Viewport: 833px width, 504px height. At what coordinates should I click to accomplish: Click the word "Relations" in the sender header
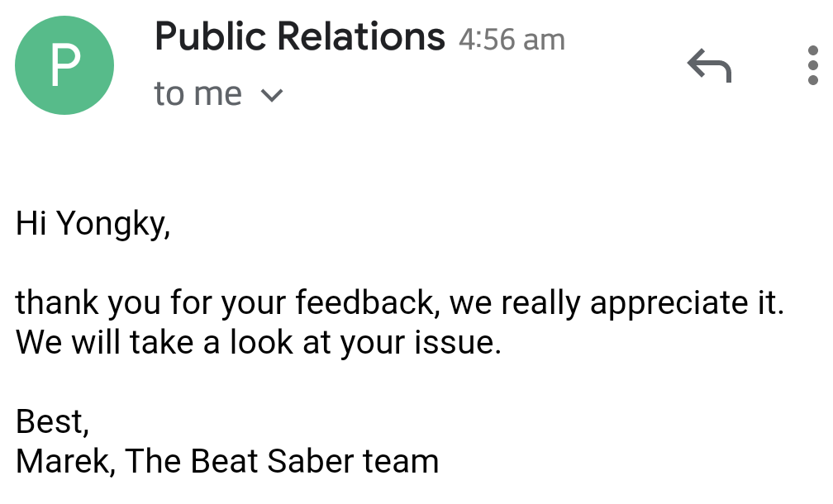tap(361, 36)
